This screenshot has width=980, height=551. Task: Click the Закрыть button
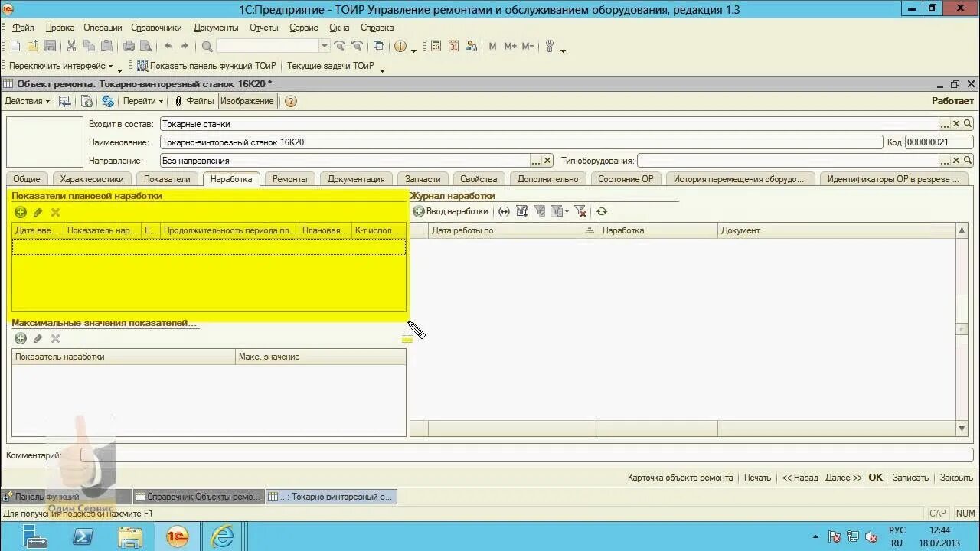click(x=956, y=477)
